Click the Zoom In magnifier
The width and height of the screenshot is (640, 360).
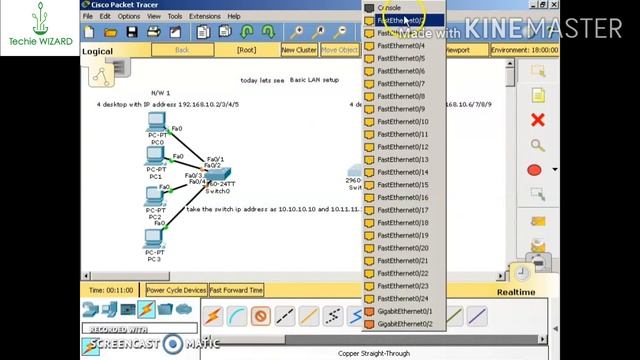297,32
